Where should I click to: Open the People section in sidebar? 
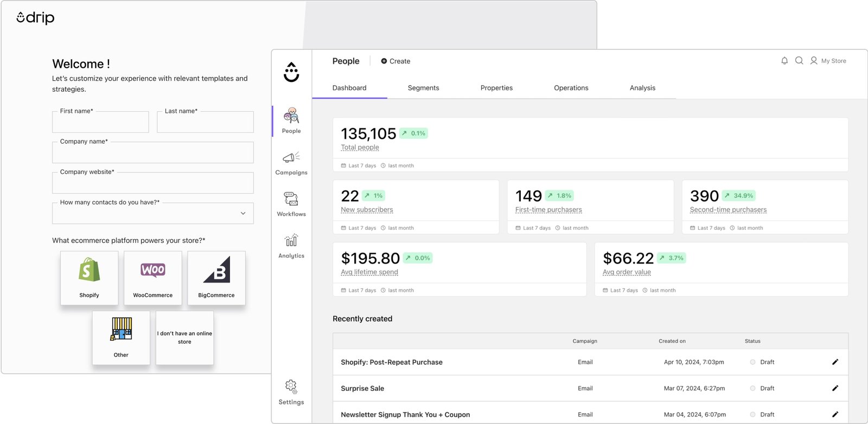point(291,120)
